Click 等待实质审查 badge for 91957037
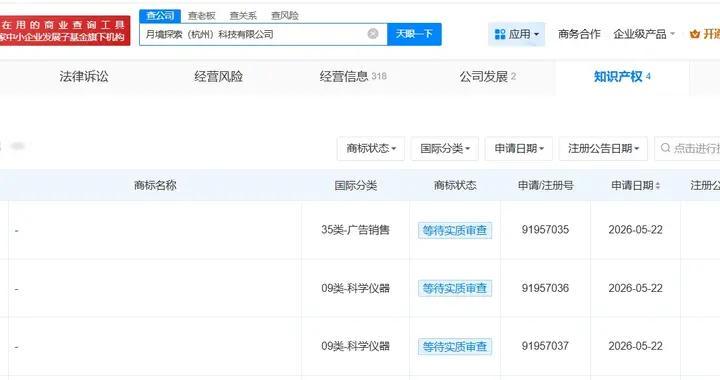The image size is (720, 380). pos(455,346)
